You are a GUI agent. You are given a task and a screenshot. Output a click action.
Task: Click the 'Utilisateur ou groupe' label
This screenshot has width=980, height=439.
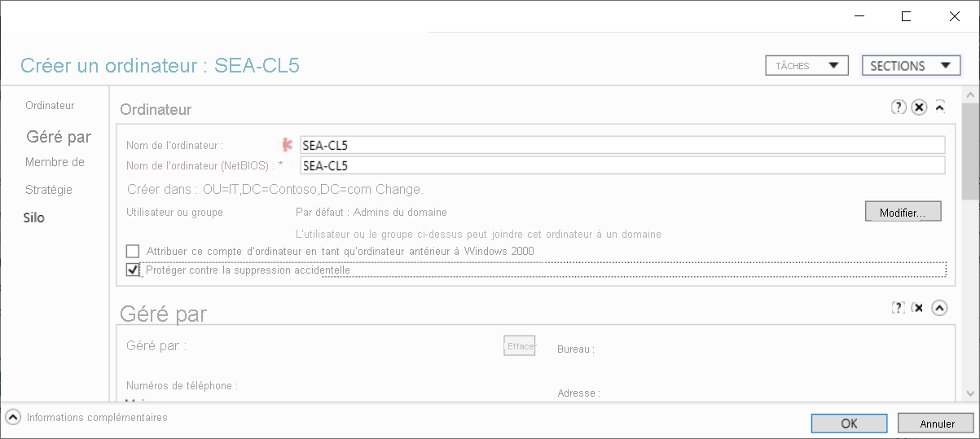[174, 212]
